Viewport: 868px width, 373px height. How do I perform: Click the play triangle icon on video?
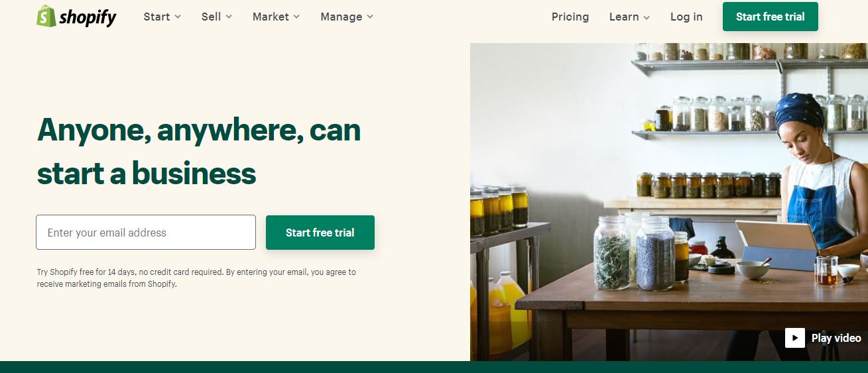[x=795, y=338]
